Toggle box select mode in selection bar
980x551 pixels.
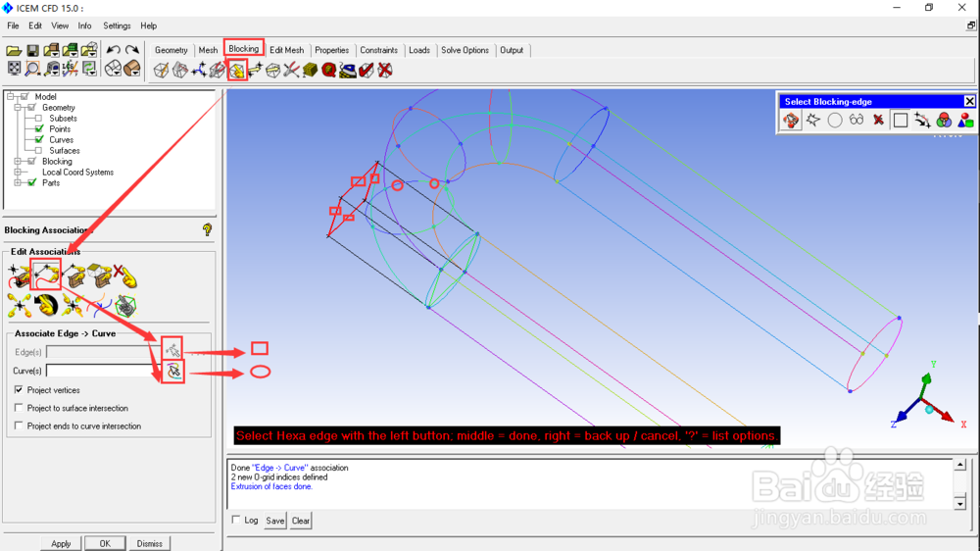coord(901,120)
